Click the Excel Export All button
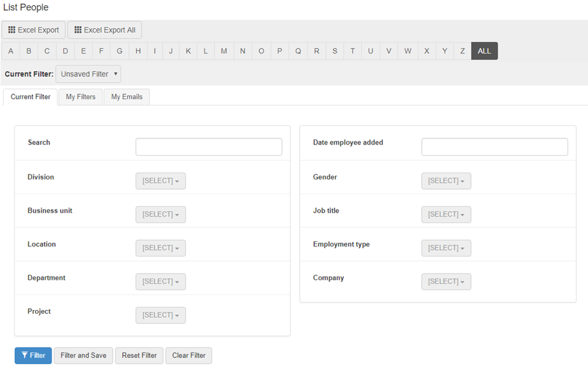 click(104, 30)
